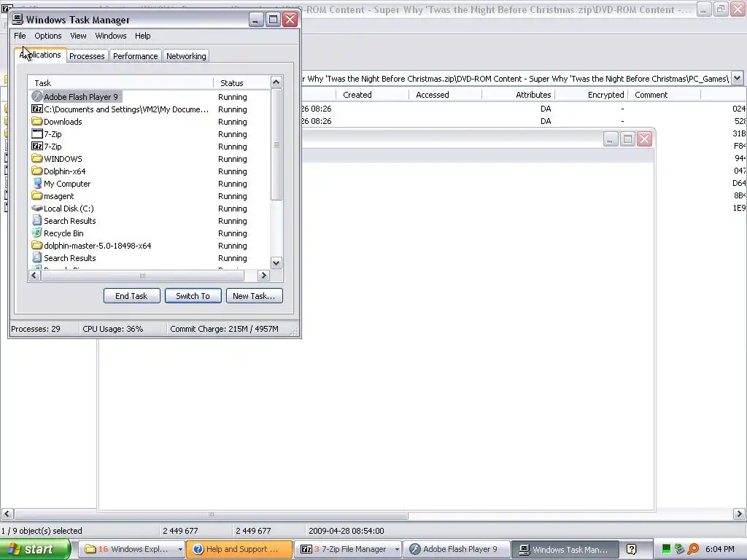747x560 pixels.
Task: Sort by the Task column header
Action: coord(120,83)
